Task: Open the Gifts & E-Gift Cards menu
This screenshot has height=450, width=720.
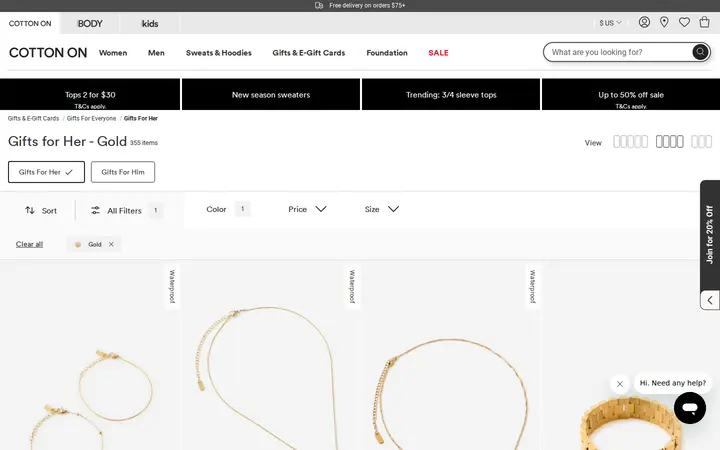Action: pyautogui.click(x=309, y=53)
